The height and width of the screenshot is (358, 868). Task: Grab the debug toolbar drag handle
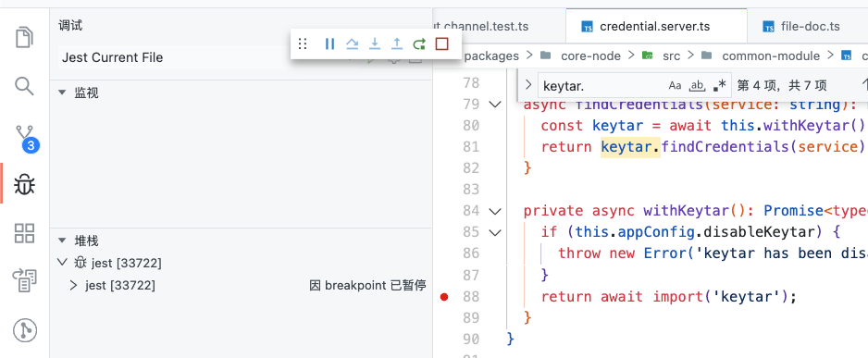coord(303,43)
